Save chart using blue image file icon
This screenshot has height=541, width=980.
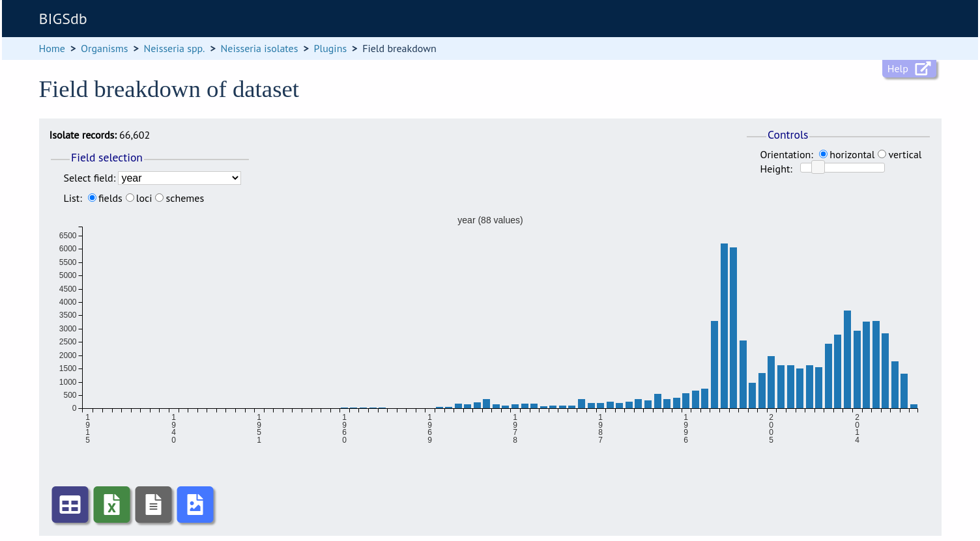pos(195,505)
